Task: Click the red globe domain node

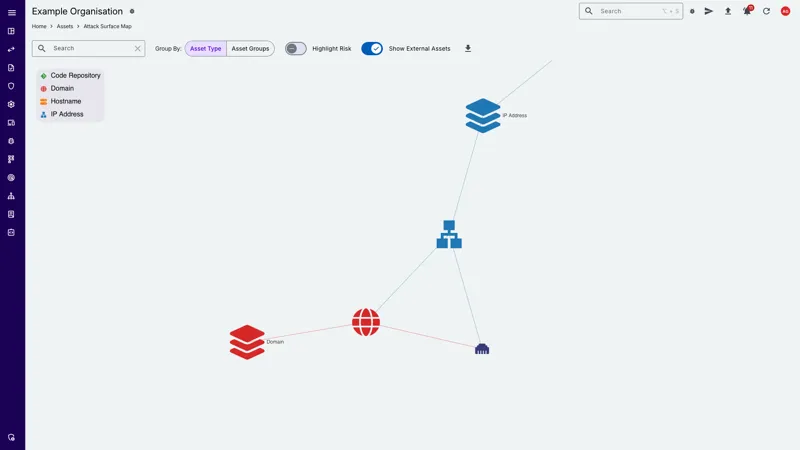Action: 366,322
